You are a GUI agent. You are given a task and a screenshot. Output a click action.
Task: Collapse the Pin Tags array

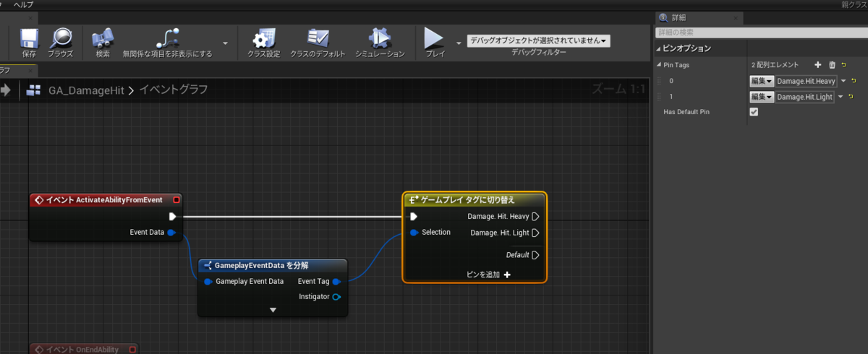pyautogui.click(x=658, y=65)
